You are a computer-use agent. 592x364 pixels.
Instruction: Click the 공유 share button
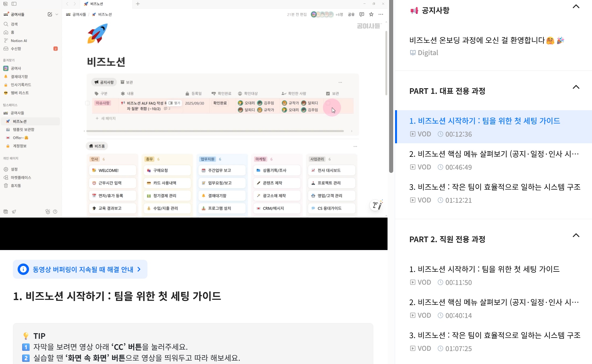point(351,14)
